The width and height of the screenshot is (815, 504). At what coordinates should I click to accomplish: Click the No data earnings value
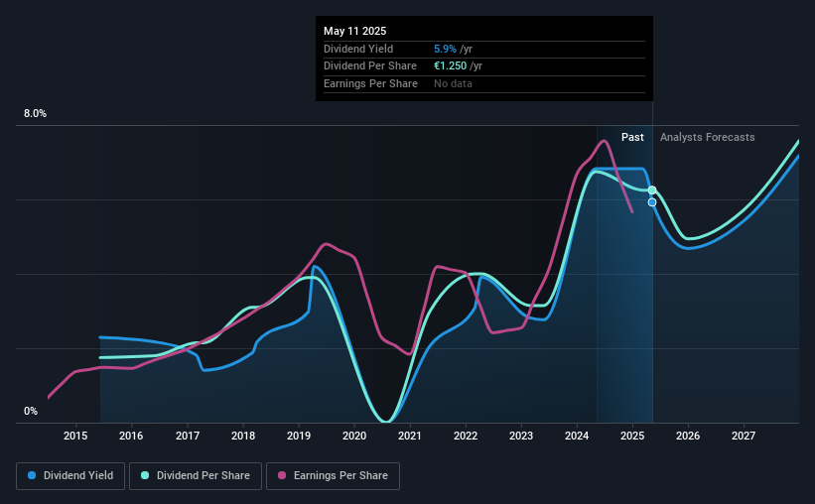pyautogui.click(x=454, y=83)
